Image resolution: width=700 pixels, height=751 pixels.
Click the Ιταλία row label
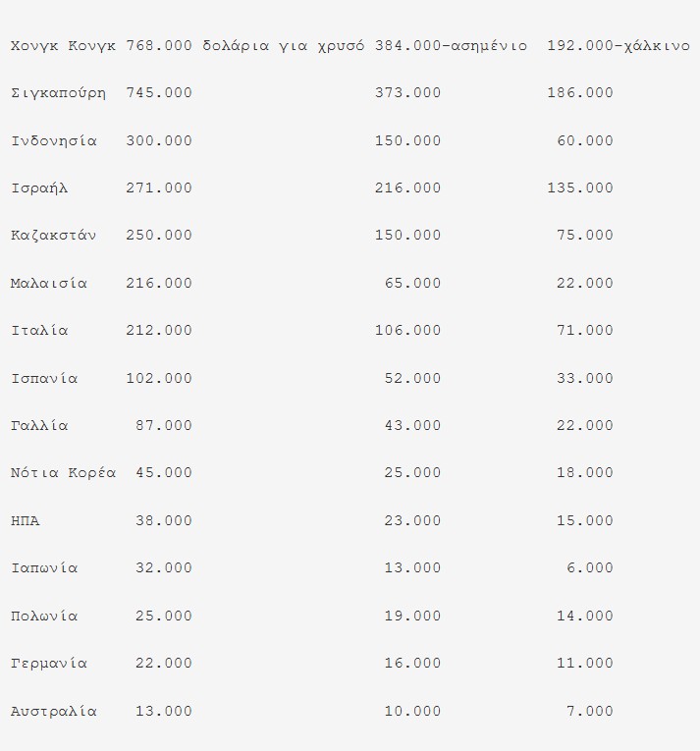click(39, 331)
